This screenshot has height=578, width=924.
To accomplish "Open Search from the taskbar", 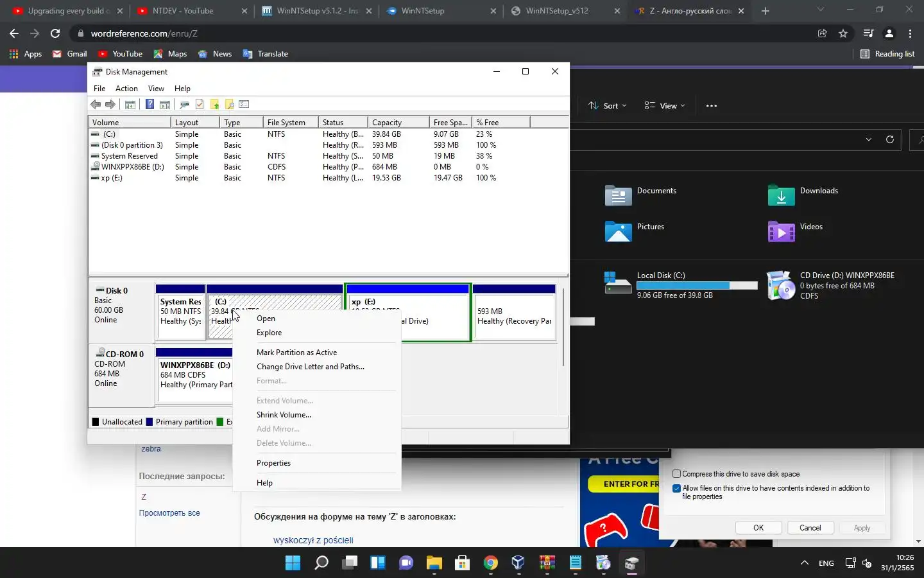I will point(321,563).
